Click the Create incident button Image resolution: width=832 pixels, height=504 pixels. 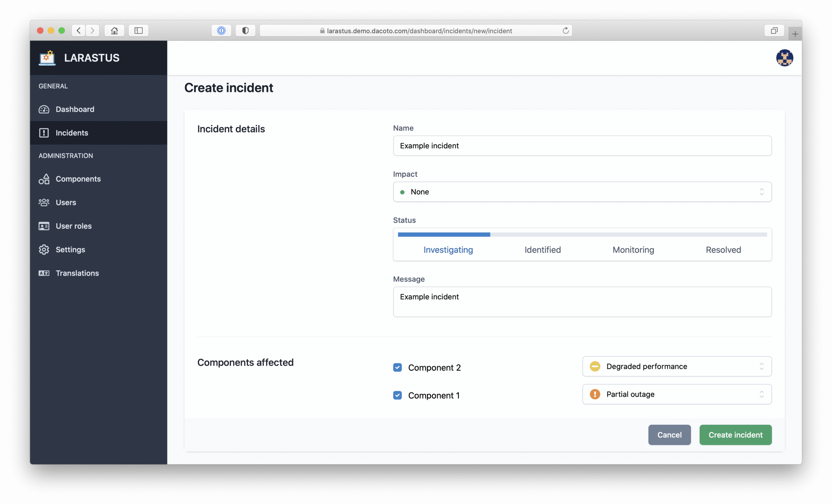tap(735, 435)
